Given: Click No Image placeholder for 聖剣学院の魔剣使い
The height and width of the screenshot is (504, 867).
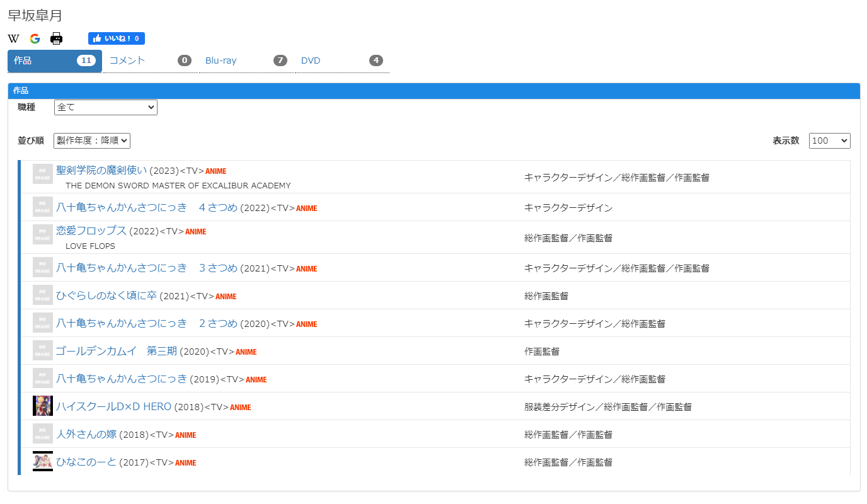Looking at the screenshot, I should pos(43,174).
